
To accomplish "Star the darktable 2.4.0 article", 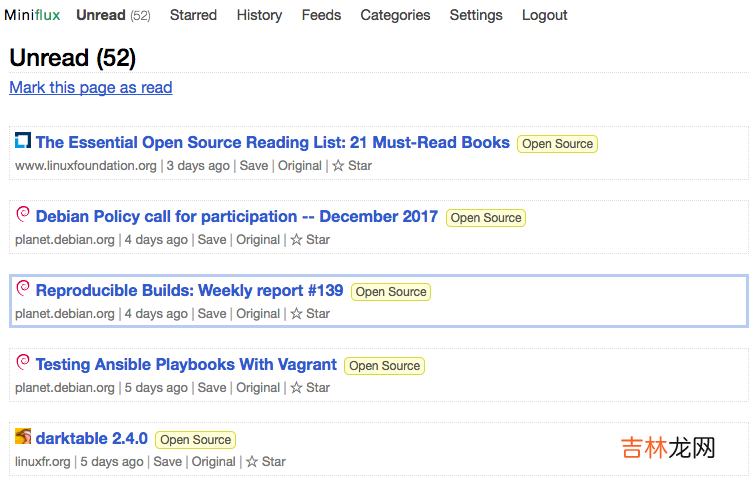I will point(266,461).
